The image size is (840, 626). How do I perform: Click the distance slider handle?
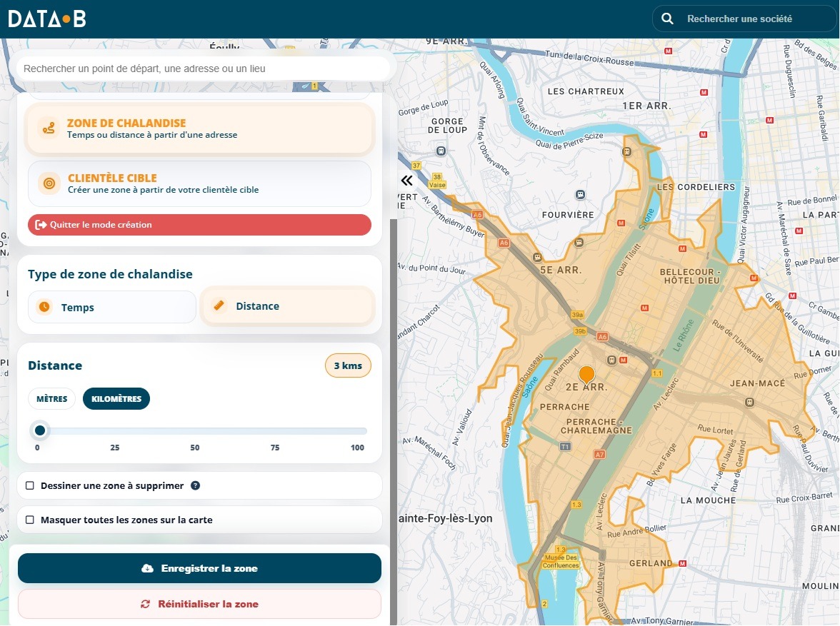pos(40,430)
